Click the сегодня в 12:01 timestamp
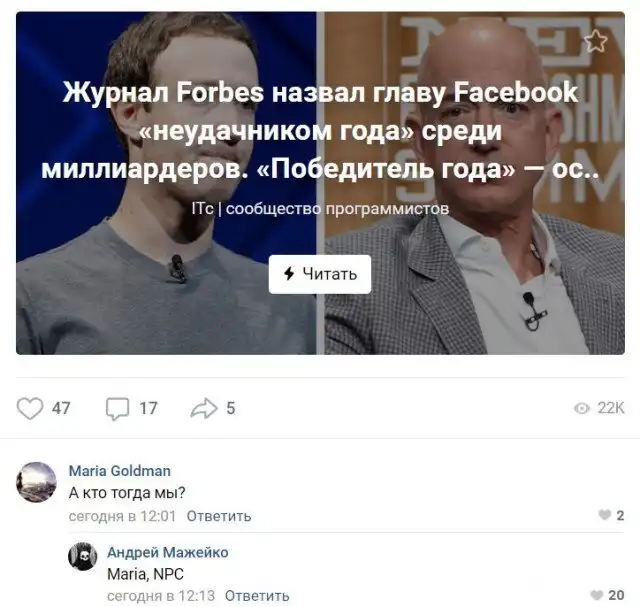 122,516
